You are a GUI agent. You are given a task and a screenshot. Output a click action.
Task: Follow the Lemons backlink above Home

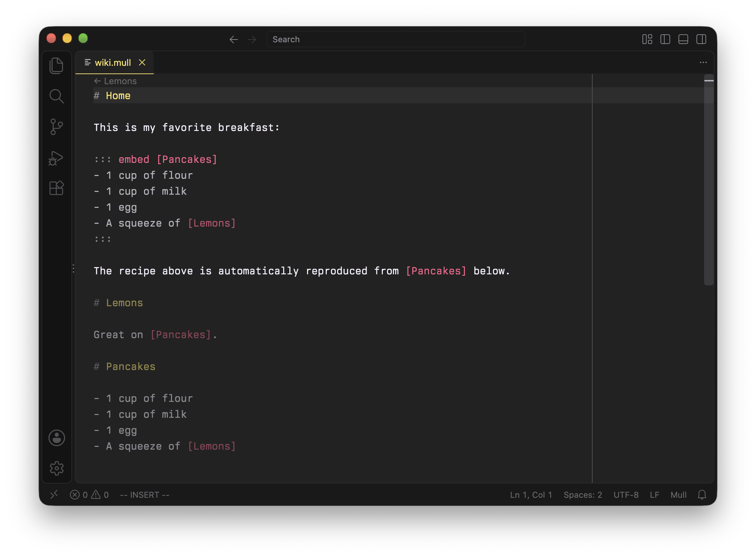[x=115, y=81]
